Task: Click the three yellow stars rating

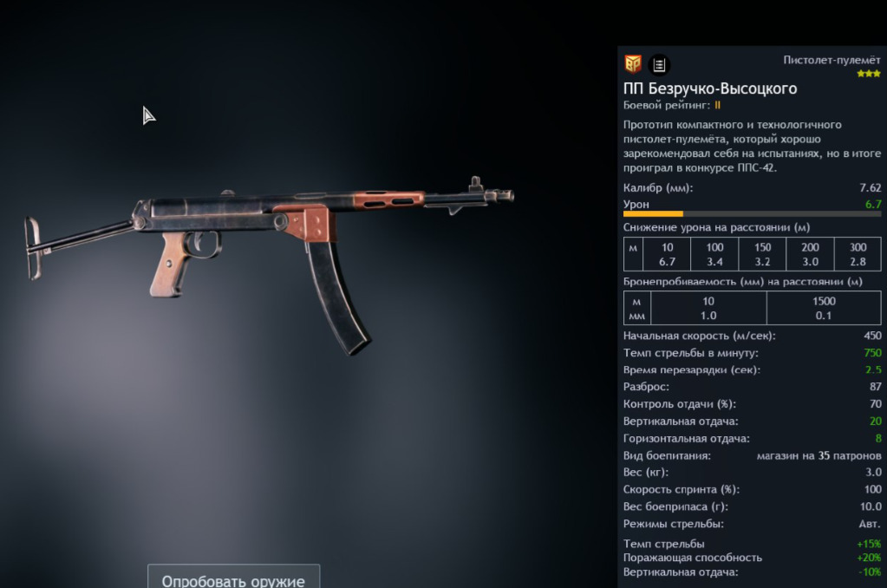Action: click(868, 74)
